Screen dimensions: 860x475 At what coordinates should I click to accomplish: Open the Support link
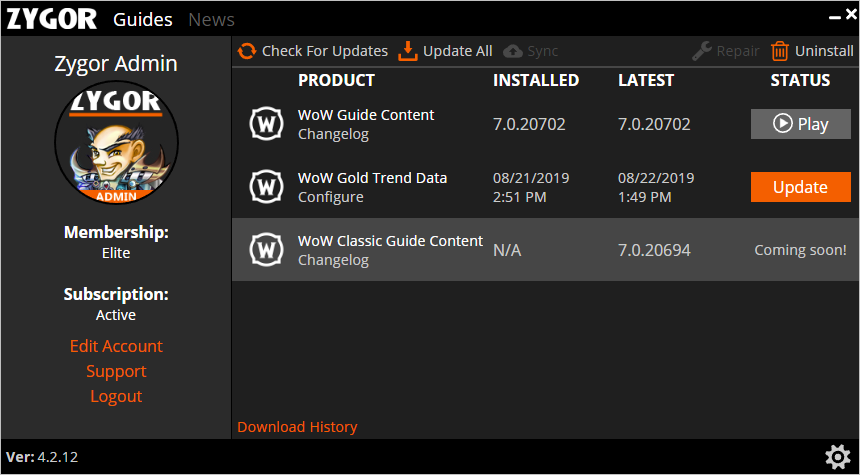116,371
